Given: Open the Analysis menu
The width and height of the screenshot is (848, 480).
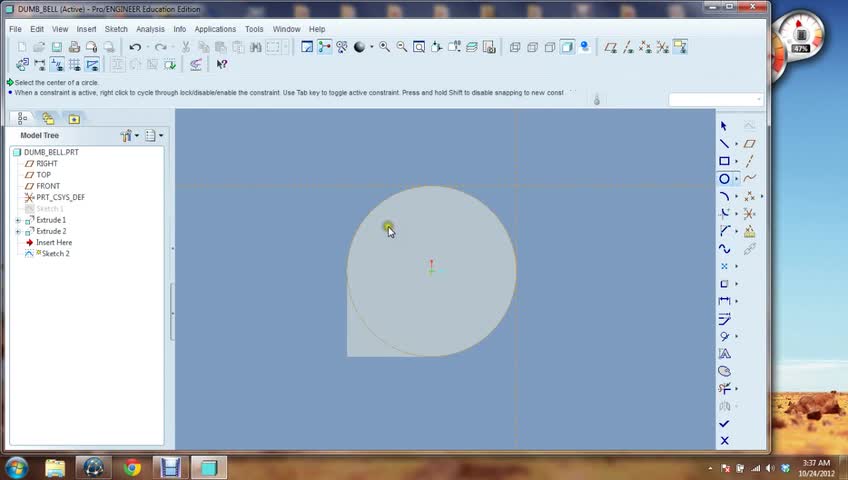Looking at the screenshot, I should point(150,29).
